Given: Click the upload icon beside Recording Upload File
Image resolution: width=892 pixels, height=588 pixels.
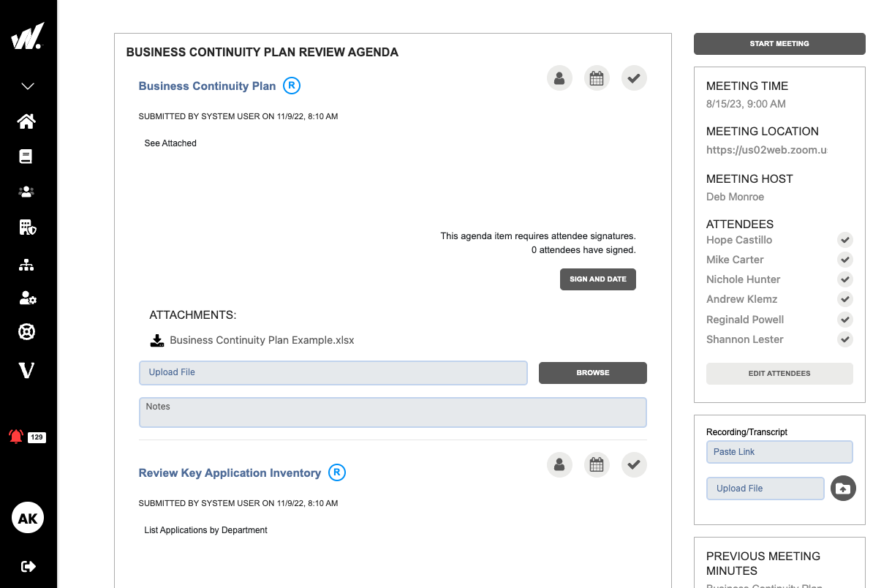Looking at the screenshot, I should pyautogui.click(x=843, y=488).
